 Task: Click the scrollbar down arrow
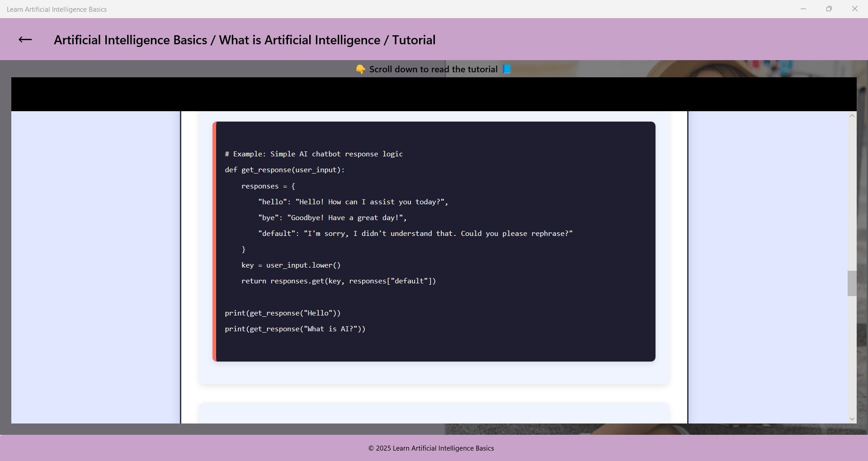(x=852, y=419)
